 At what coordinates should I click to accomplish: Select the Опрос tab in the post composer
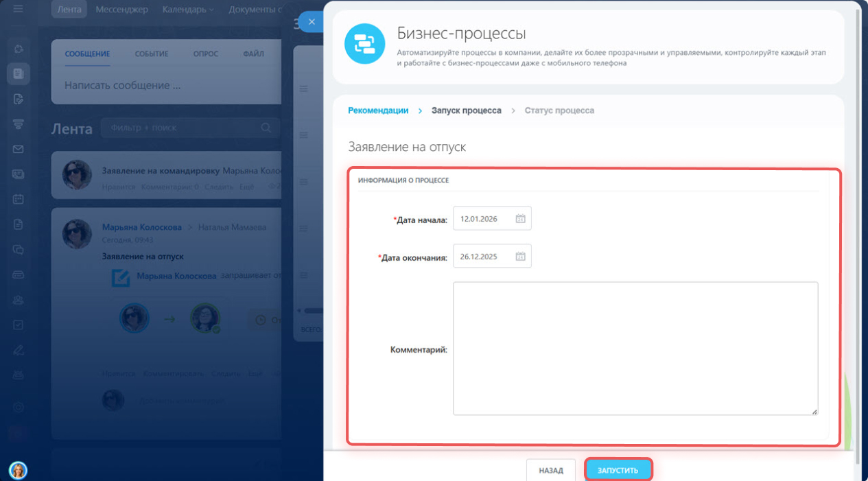click(x=205, y=54)
